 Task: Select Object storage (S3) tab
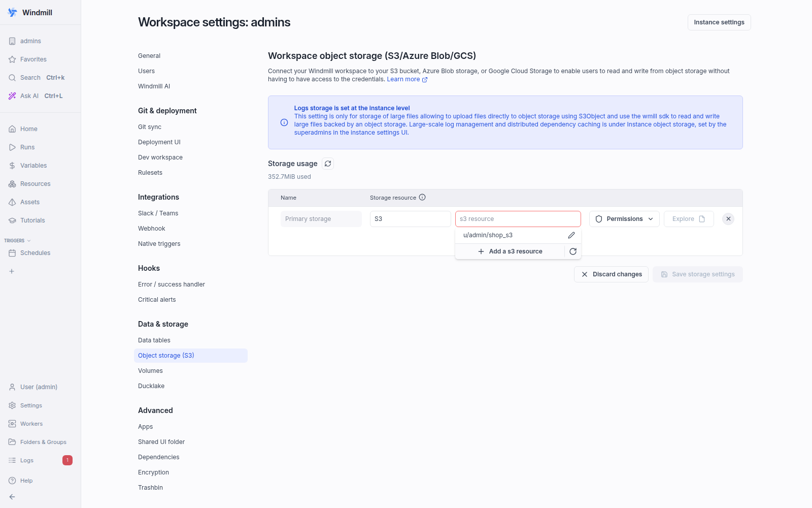pos(191,356)
